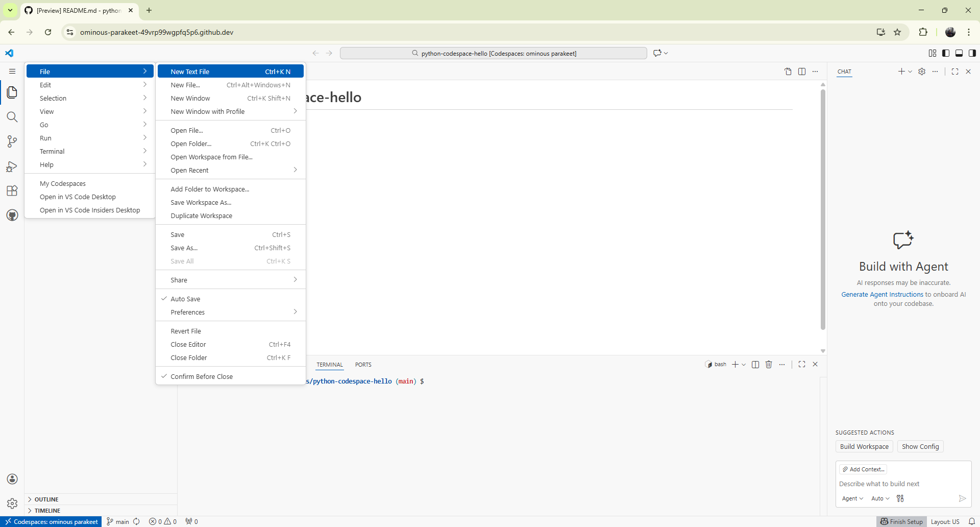This screenshot has width=980, height=527.
Task: Choose Save As... menu entry
Action: (231, 248)
